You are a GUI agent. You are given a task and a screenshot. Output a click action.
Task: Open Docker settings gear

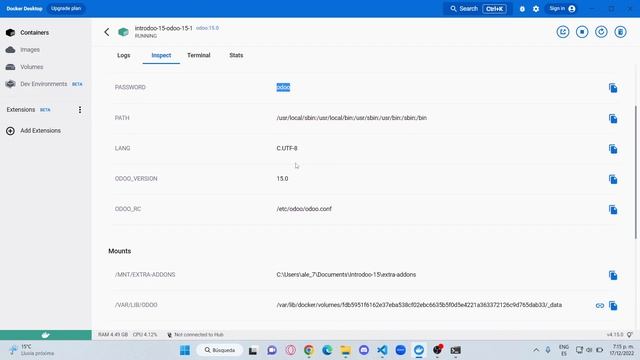pyautogui.click(x=536, y=9)
